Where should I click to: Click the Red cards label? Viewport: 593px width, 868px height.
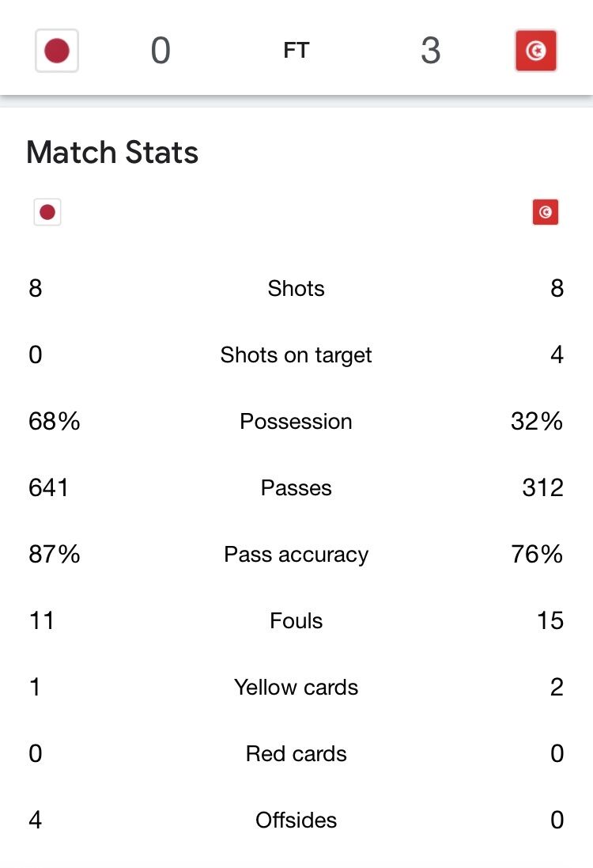click(296, 753)
